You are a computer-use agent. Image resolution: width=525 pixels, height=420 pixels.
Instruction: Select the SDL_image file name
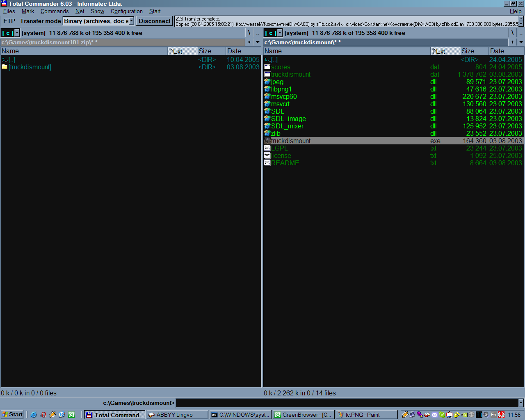288,119
